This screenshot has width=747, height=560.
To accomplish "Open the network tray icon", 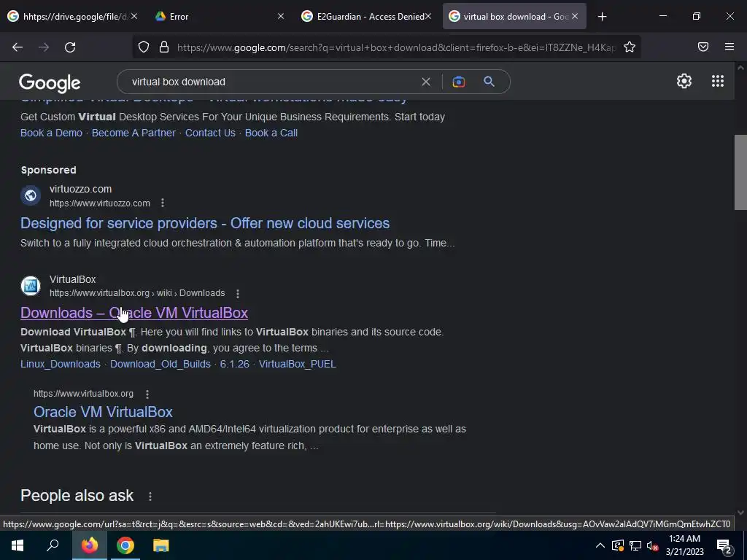I will 635,545.
